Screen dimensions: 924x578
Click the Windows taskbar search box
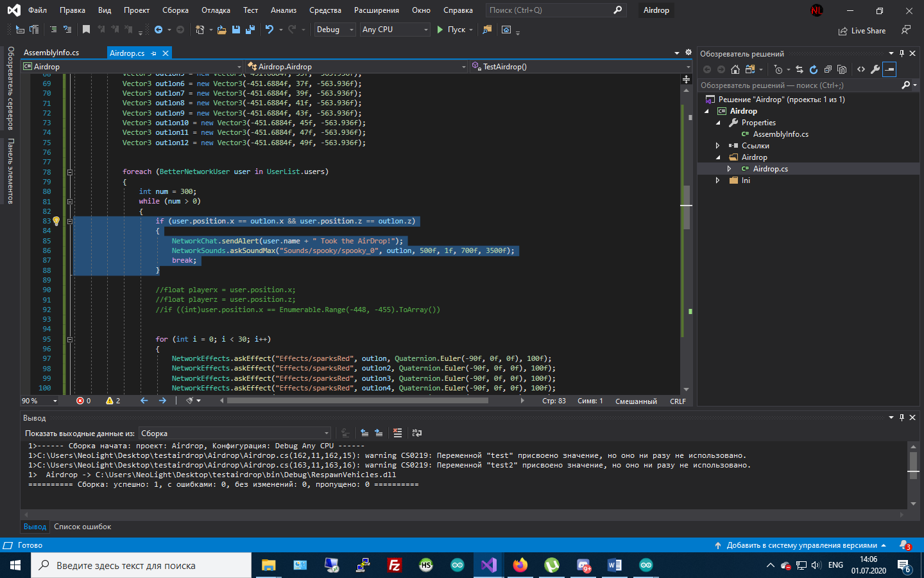click(x=141, y=565)
